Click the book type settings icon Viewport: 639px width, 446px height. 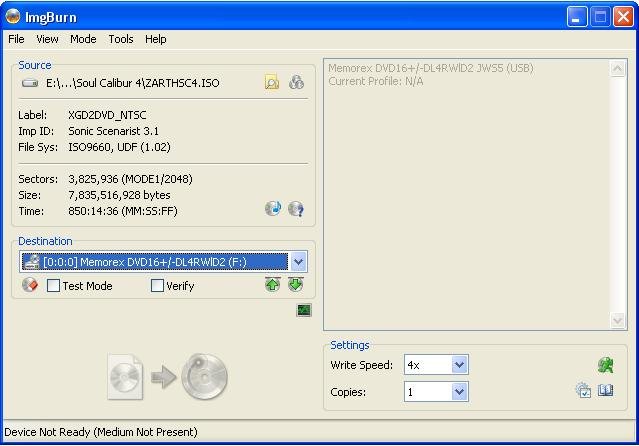click(x=606, y=390)
